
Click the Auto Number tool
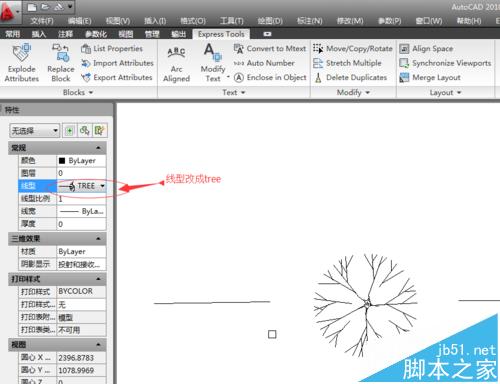(264, 63)
